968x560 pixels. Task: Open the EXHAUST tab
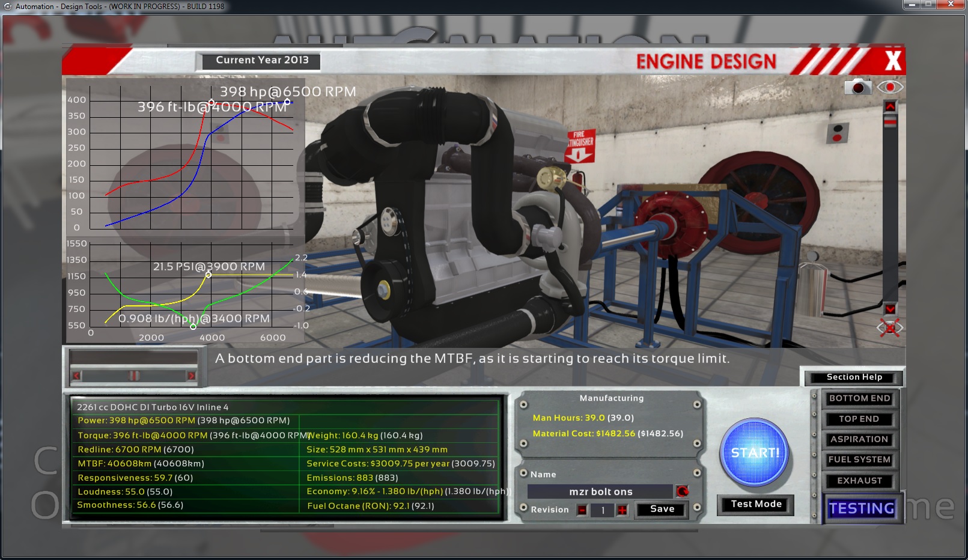tap(859, 481)
